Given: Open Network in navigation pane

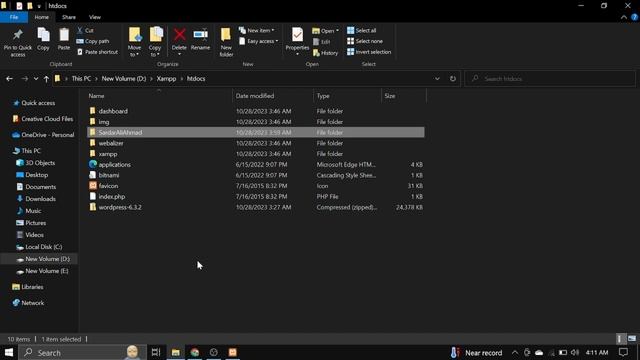Looking at the screenshot, I should [33, 303].
